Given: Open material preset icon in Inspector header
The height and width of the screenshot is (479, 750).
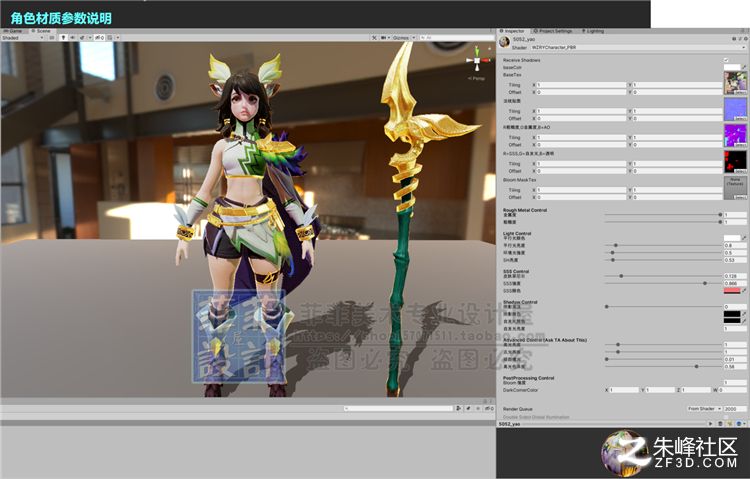Looking at the screenshot, I should [739, 39].
